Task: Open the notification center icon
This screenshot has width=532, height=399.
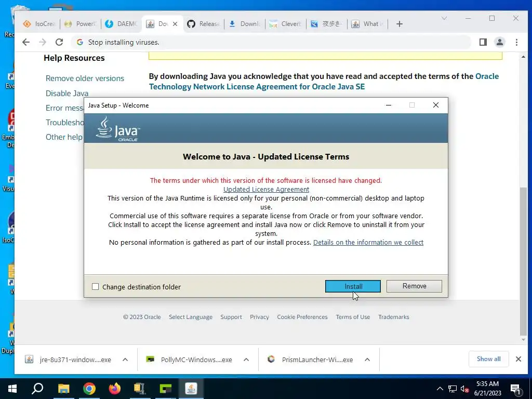Action: click(x=515, y=389)
